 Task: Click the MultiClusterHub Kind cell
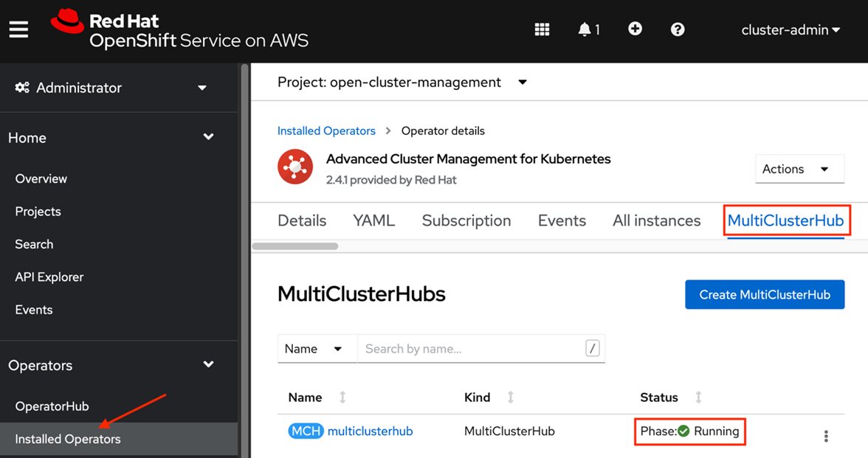(x=509, y=431)
